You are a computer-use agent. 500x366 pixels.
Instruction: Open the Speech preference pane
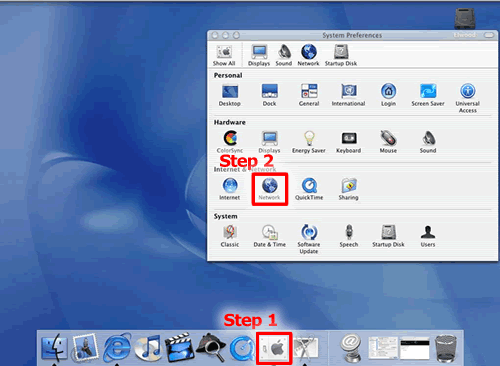[x=349, y=236]
